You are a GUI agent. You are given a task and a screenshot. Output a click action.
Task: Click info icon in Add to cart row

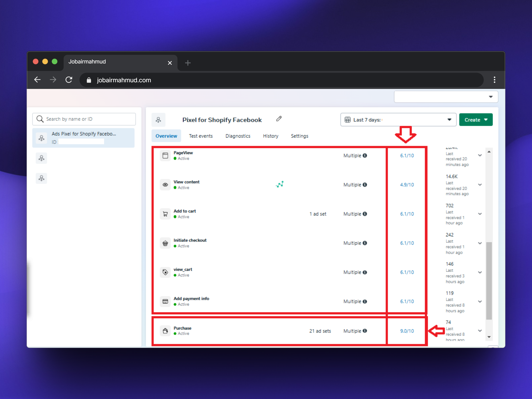coord(365,214)
